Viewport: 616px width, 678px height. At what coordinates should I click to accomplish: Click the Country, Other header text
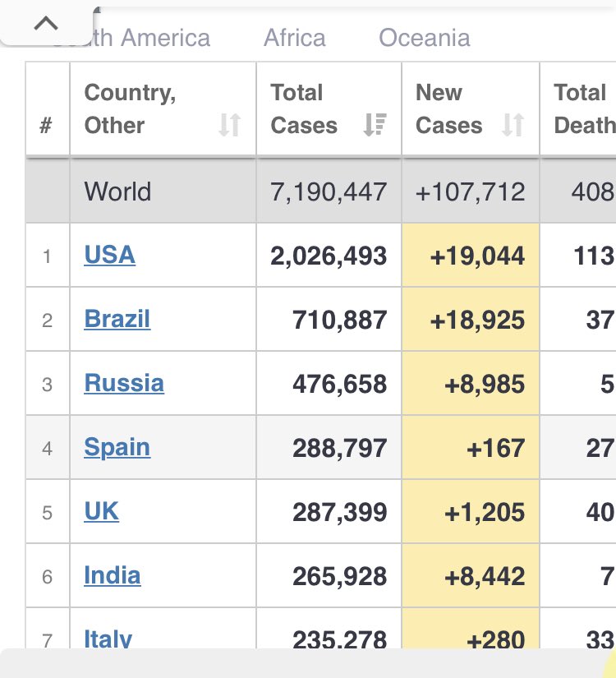130,108
